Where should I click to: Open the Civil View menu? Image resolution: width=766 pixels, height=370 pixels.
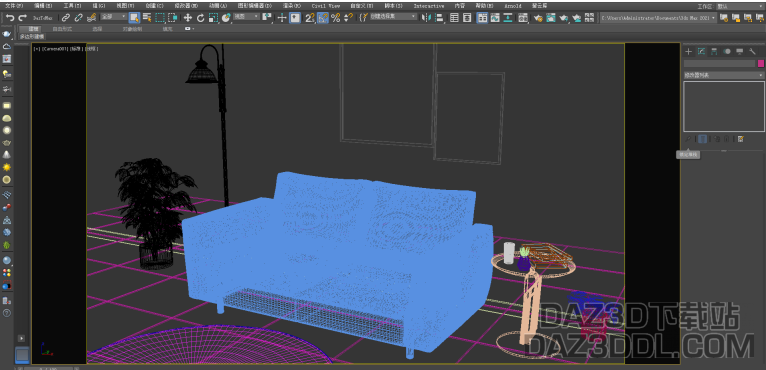(326, 6)
